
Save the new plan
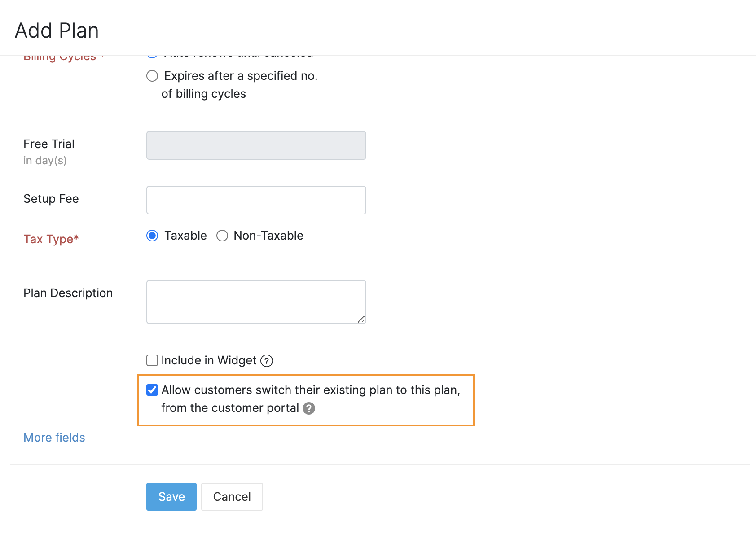click(171, 496)
